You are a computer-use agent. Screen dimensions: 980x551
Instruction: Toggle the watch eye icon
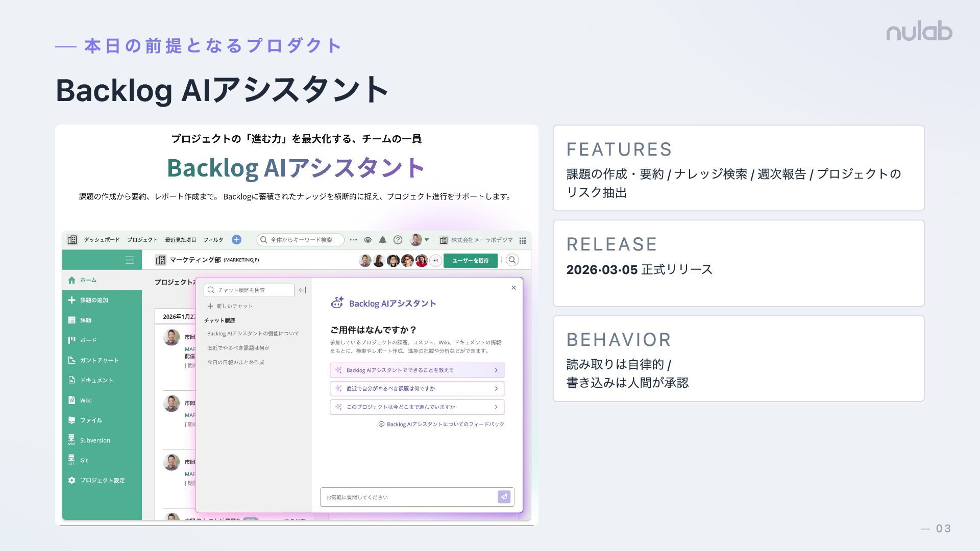367,240
